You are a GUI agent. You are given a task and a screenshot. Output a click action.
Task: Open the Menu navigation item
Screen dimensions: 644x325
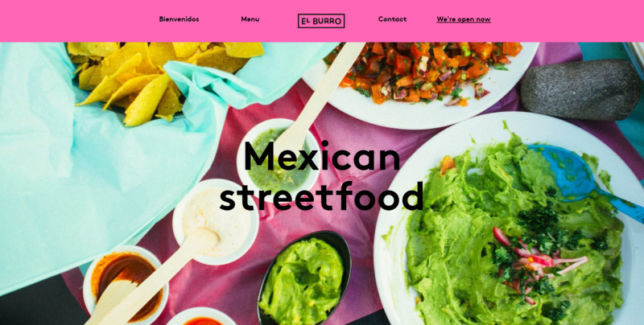tap(250, 19)
